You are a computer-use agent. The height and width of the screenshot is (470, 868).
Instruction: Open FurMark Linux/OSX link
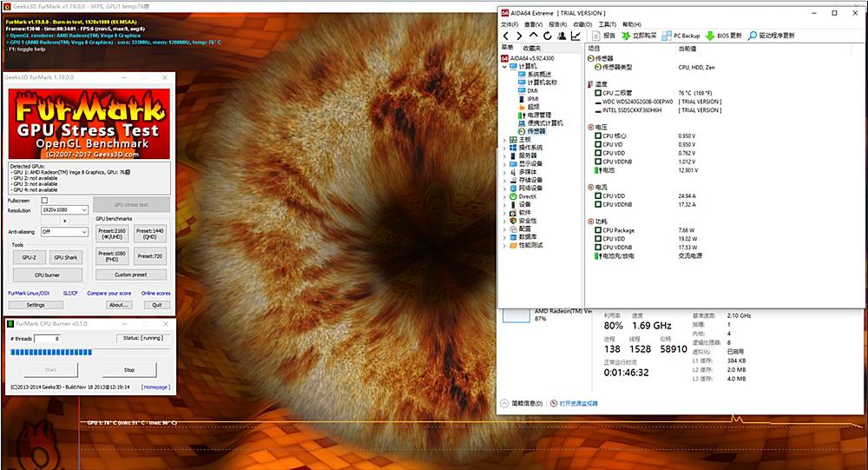[29, 293]
